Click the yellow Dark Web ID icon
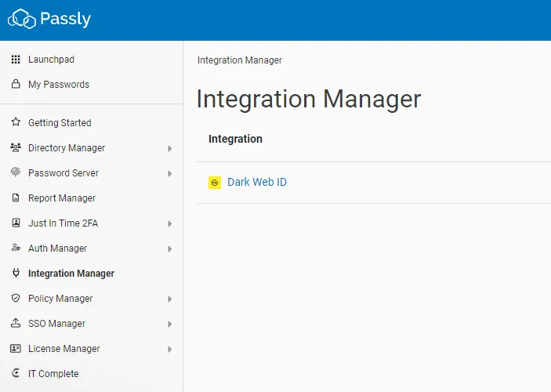The image size is (551, 392). point(215,183)
